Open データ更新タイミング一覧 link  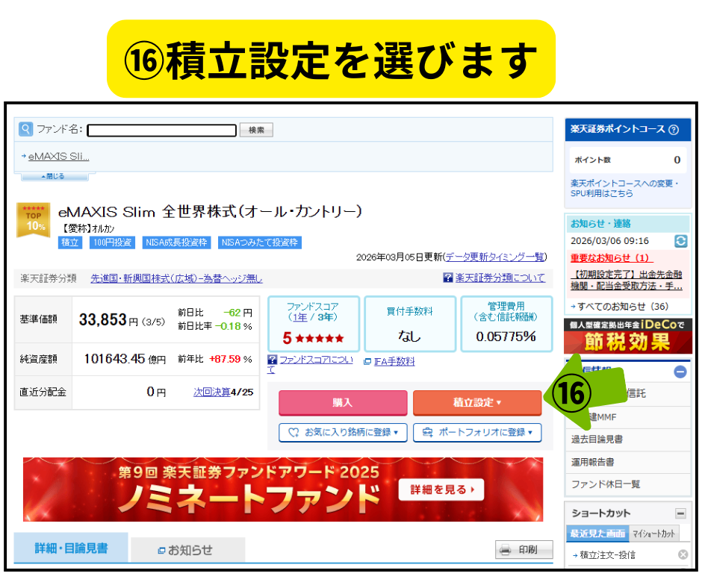[x=494, y=257]
